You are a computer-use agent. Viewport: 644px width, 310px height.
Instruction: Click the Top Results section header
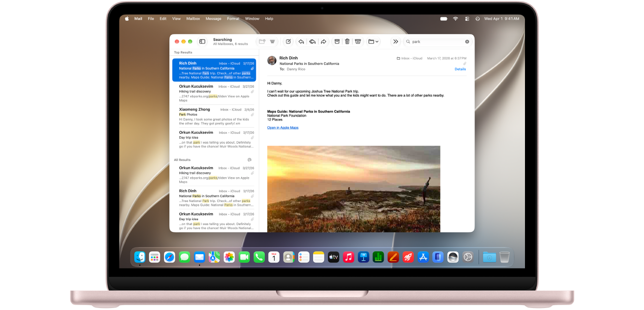(x=183, y=52)
